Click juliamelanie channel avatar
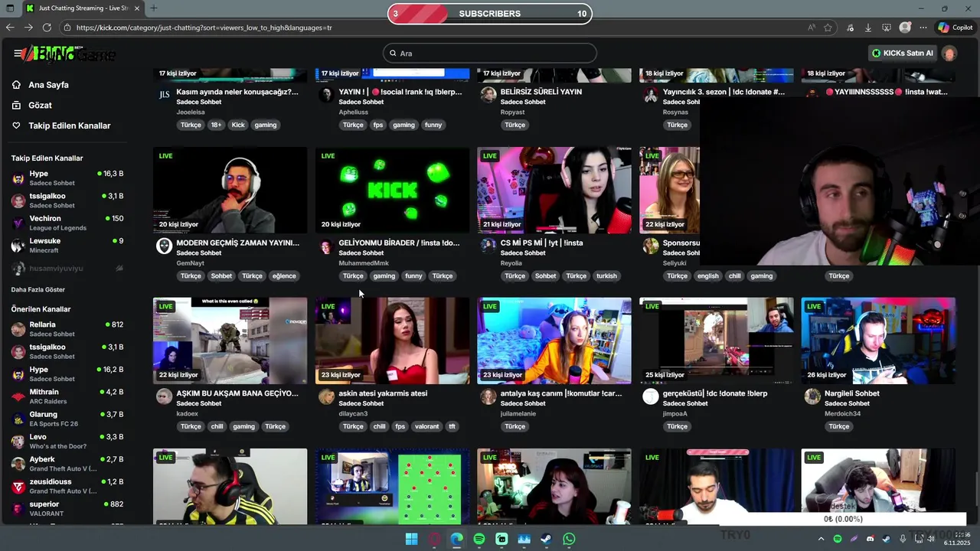 tap(488, 396)
